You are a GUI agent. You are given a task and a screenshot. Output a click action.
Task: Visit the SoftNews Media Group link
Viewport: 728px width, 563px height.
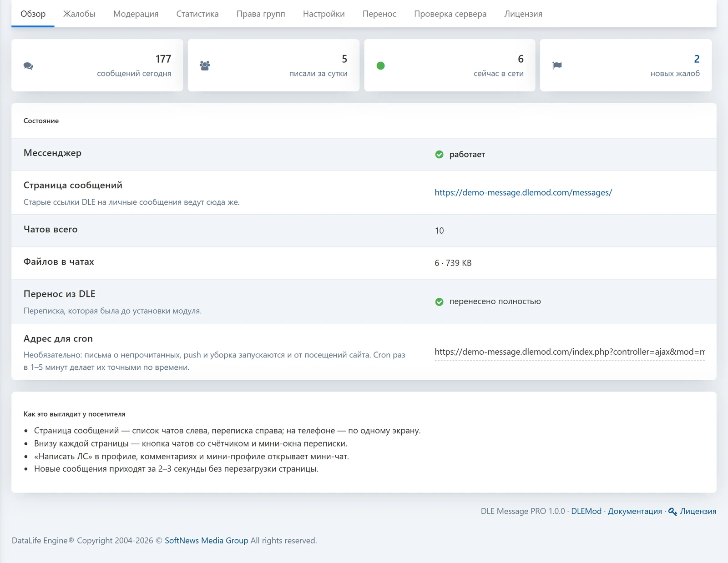tap(207, 540)
